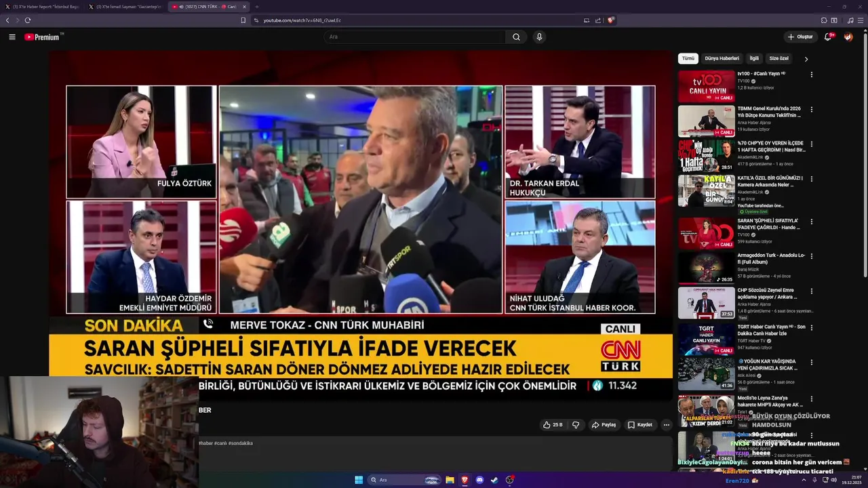This screenshot has height=488, width=868.
Task: Focus the YouTube search box 'Ara'
Action: [x=415, y=37]
